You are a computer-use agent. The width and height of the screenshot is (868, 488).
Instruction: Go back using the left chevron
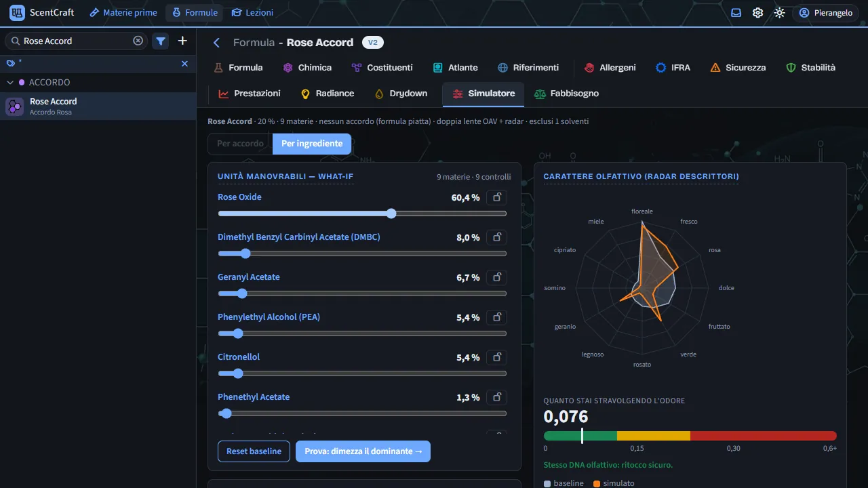(217, 43)
